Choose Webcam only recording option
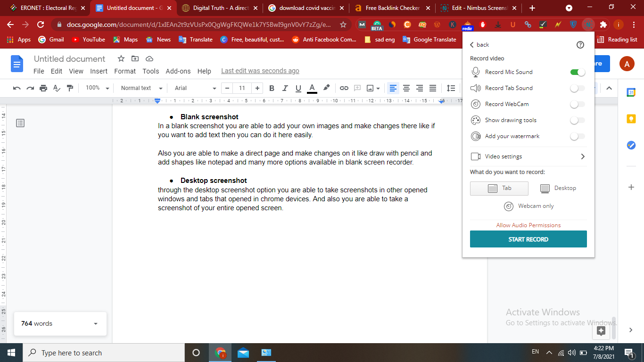The width and height of the screenshot is (644, 362). pos(528,206)
